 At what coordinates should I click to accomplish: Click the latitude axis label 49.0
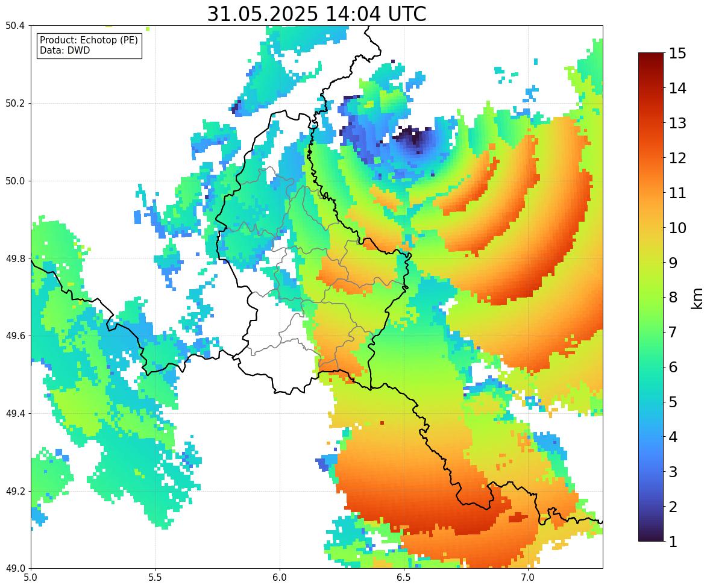(15, 569)
